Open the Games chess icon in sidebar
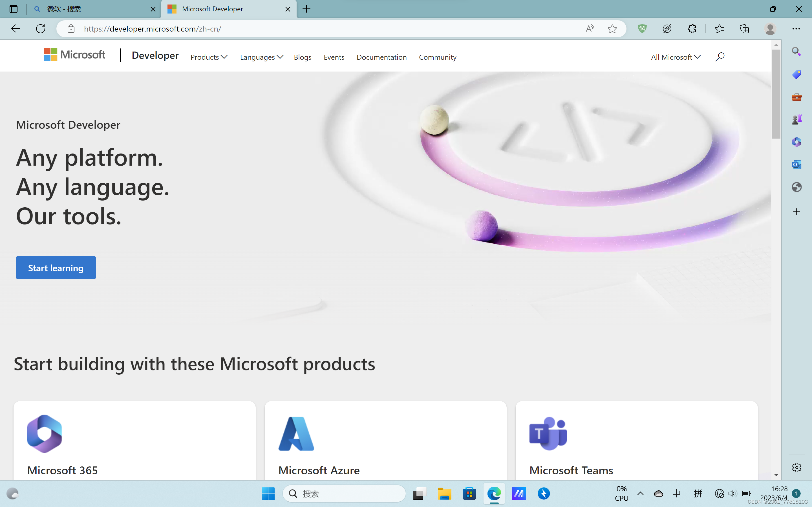Image resolution: width=812 pixels, height=507 pixels. [796, 119]
